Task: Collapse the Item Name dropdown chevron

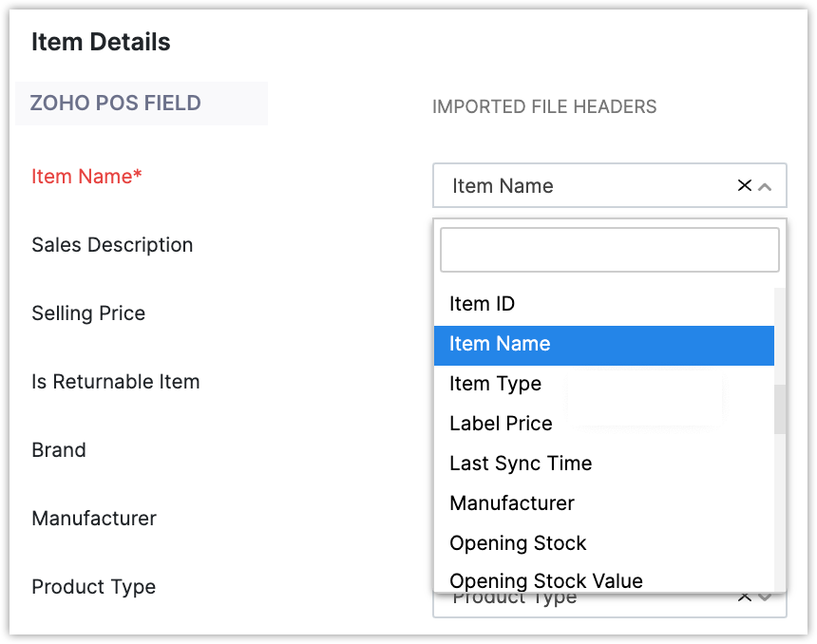Action: click(766, 187)
